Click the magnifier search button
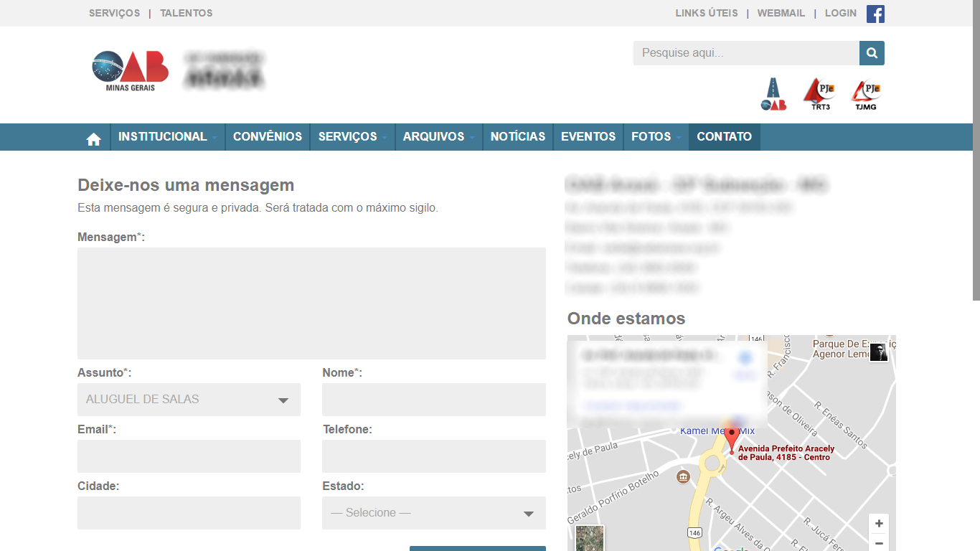Viewport: 980px width, 551px height. [872, 53]
